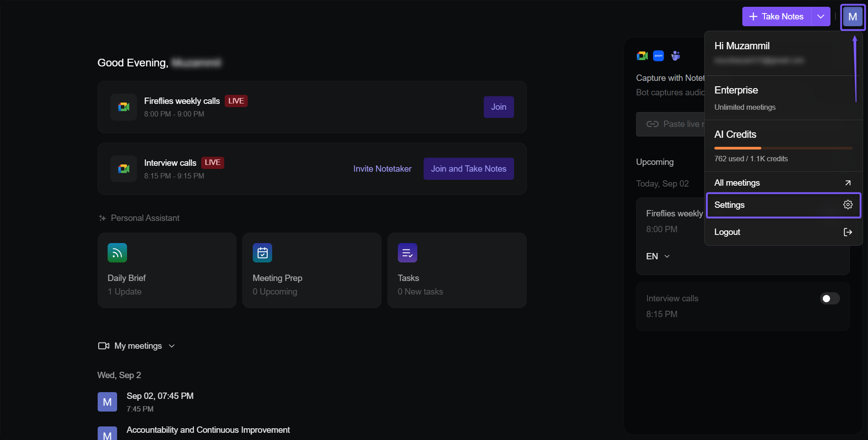Select the Enterprise plan menu entry
Image resolution: width=868 pixels, height=440 pixels.
783,98
